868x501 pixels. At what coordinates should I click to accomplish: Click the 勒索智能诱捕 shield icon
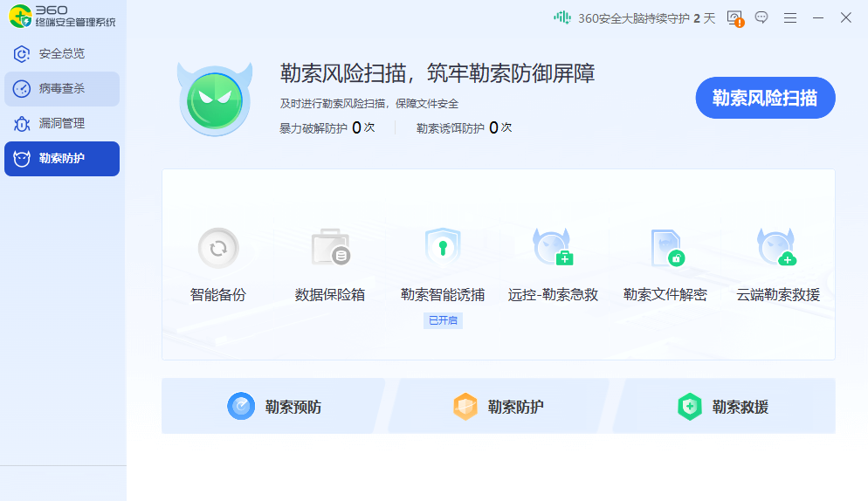click(442, 249)
